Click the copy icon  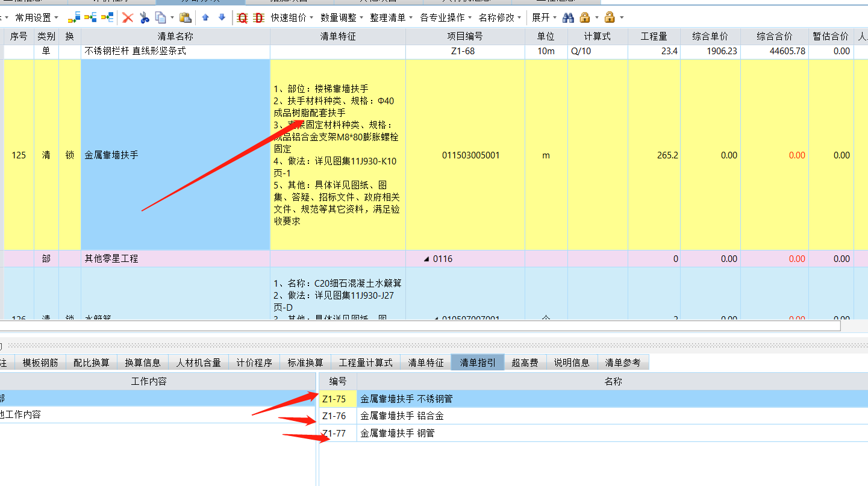point(161,17)
